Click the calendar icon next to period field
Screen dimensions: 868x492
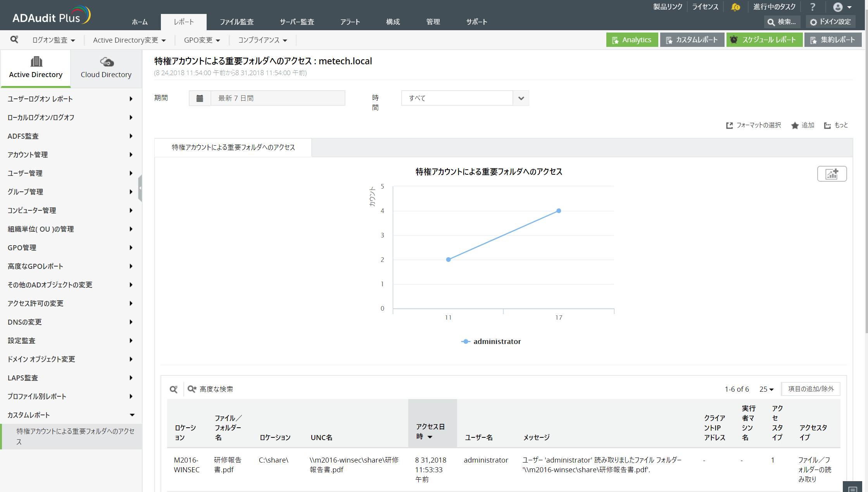[200, 98]
